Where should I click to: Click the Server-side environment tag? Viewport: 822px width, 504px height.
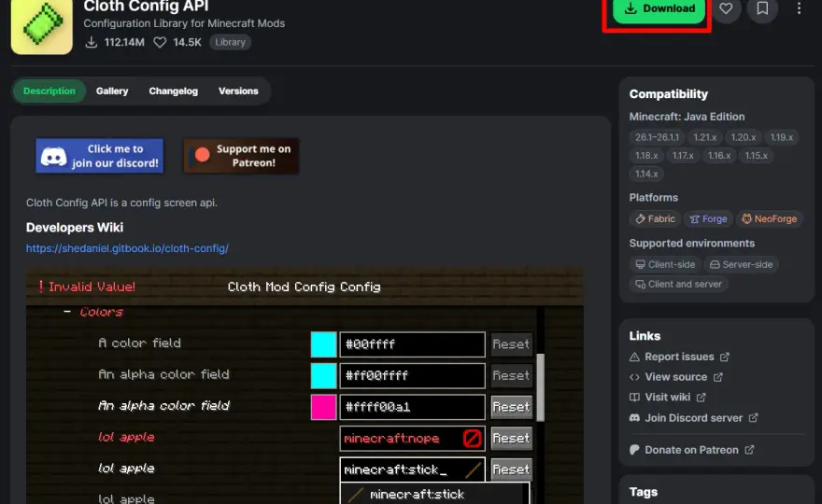[x=742, y=264]
